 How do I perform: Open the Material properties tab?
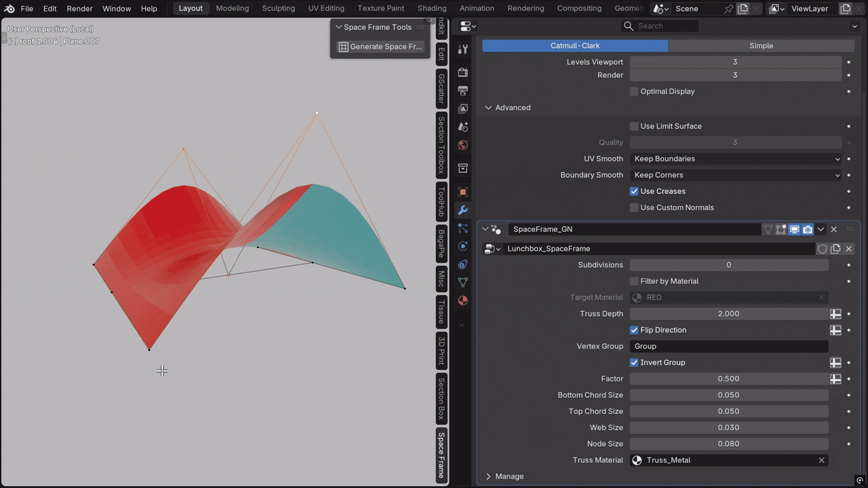tap(463, 300)
